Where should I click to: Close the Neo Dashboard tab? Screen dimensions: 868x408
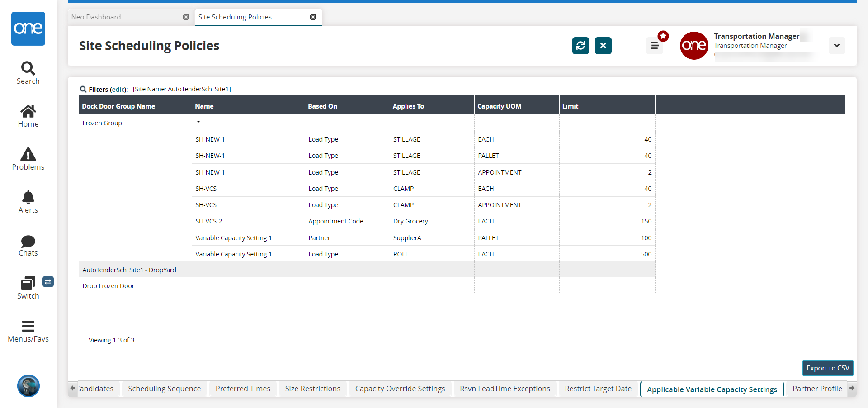186,17
